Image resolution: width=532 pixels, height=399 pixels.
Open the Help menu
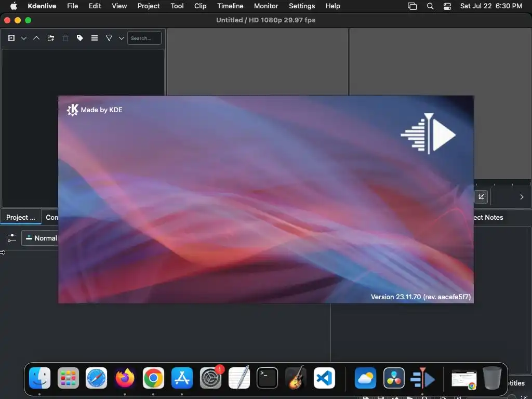(x=333, y=6)
